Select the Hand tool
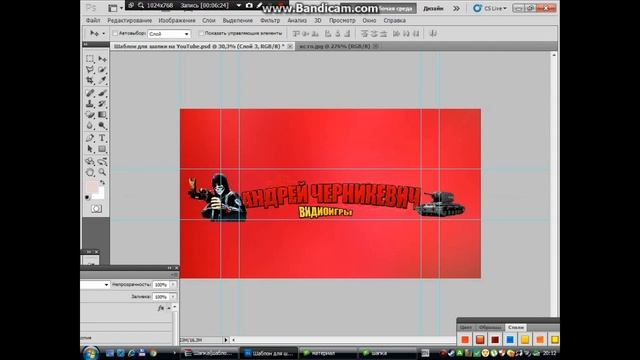 tap(90, 172)
